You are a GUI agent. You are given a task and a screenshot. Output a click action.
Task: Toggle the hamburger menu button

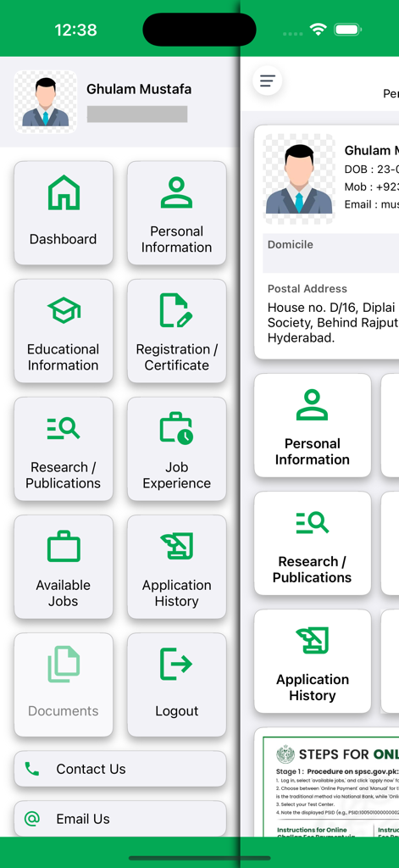pos(268,81)
